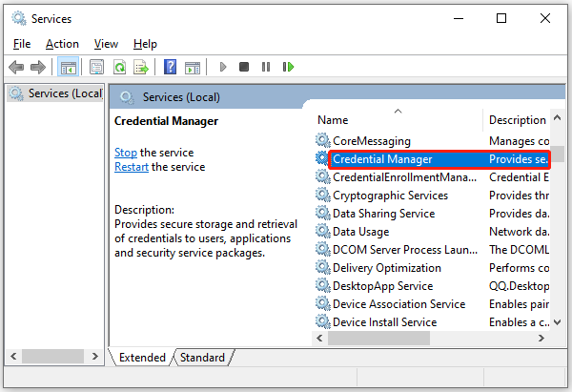572x392 pixels.
Task: Toggle the Show/Hide Console Tree button
Action: (x=68, y=67)
